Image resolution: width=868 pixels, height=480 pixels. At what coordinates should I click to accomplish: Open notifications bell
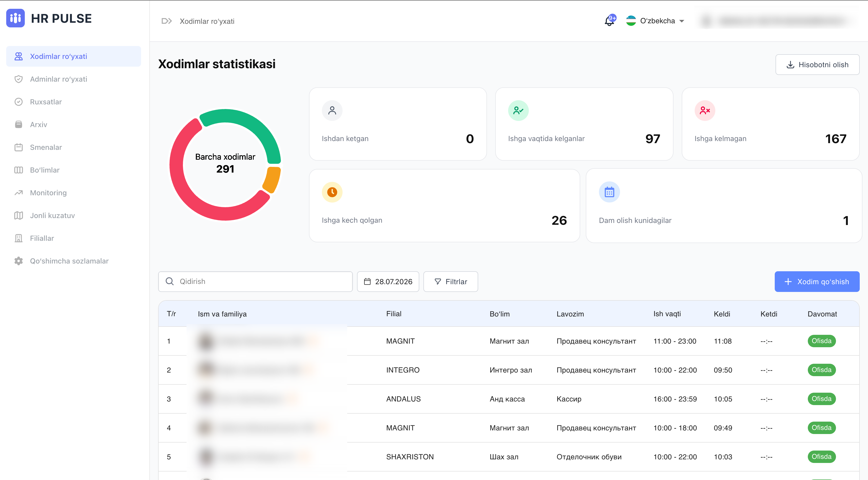(x=610, y=21)
